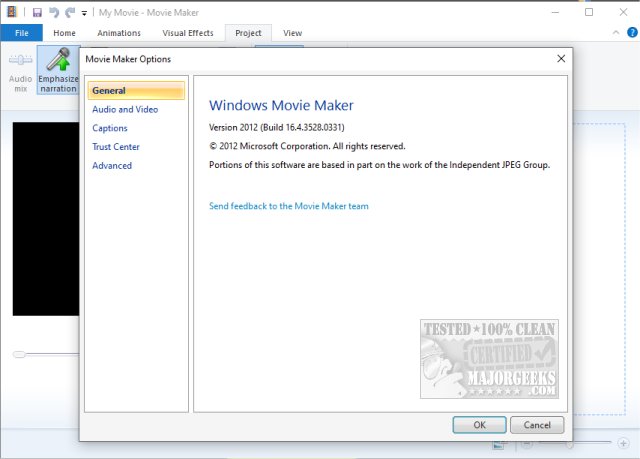Viewport: 640px width, 459px height.
Task: Click the preview playback seek slider handle
Action: click(x=19, y=354)
